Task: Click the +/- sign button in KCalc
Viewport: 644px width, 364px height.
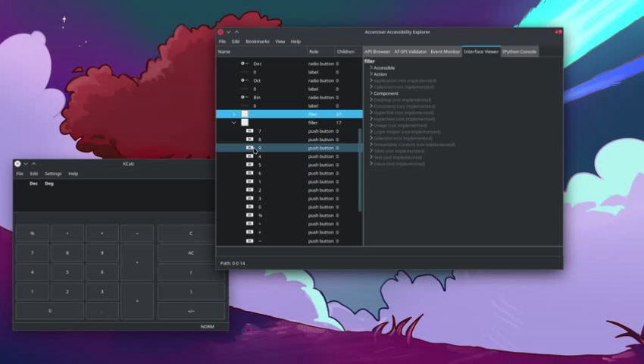Action: tap(191, 311)
